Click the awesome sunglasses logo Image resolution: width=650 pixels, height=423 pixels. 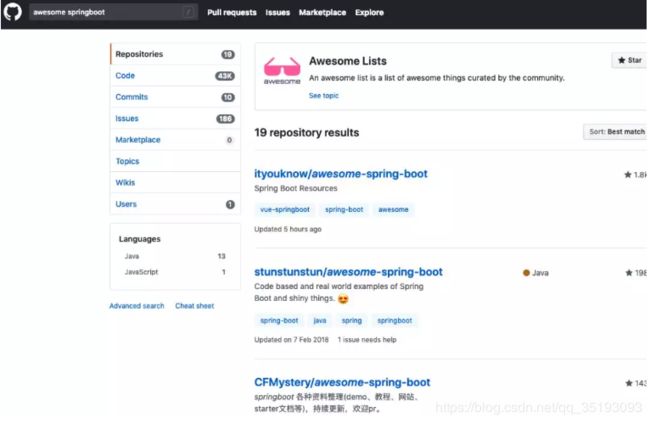pos(282,71)
